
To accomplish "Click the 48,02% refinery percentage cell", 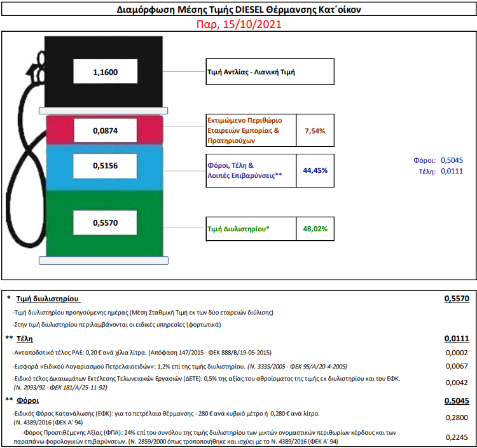I will pyautogui.click(x=315, y=229).
